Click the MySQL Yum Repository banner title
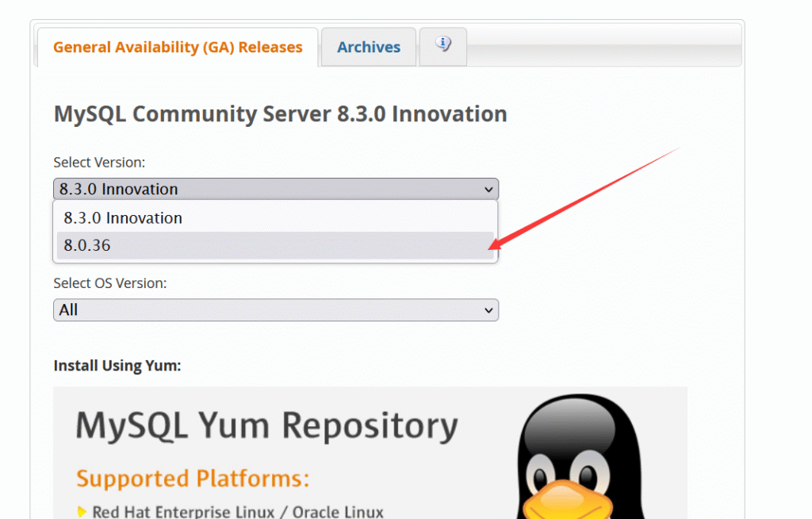This screenshot has height=519, width=812. click(266, 426)
